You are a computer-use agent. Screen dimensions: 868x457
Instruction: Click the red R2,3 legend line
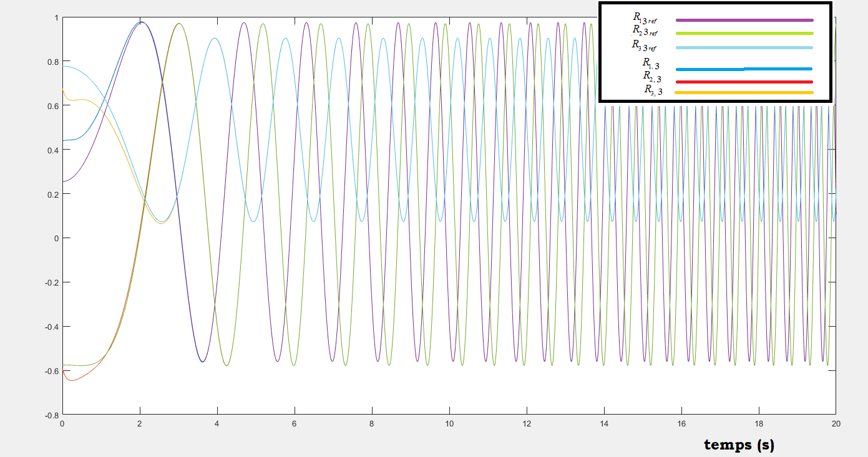coord(744,82)
